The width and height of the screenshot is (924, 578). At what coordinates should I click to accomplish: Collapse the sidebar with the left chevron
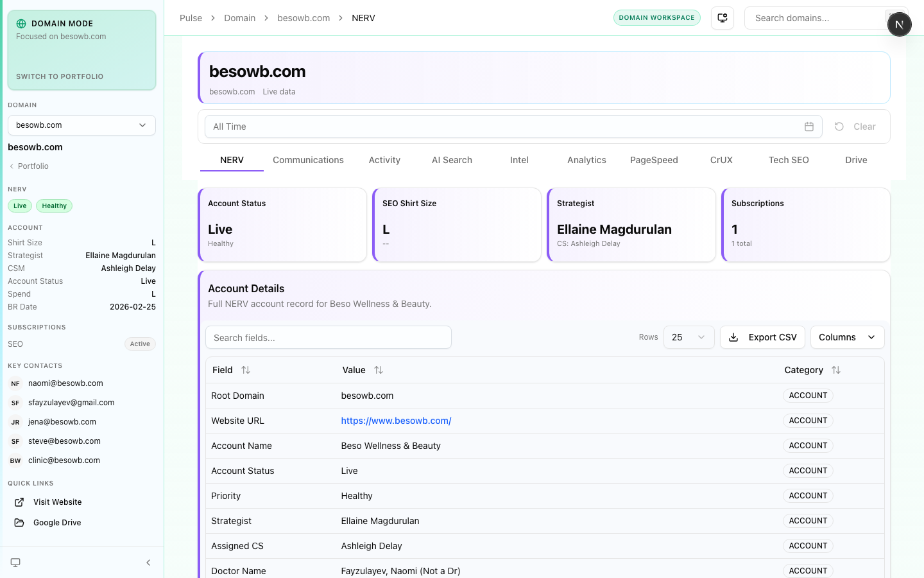(148, 563)
